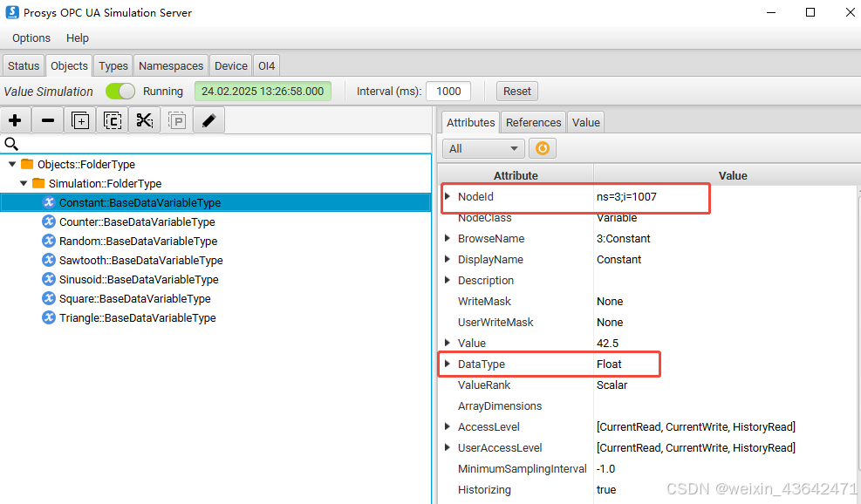Viewport: 861px width, 504px height.
Task: Expand the BrowseName attribute row
Action: click(448, 238)
